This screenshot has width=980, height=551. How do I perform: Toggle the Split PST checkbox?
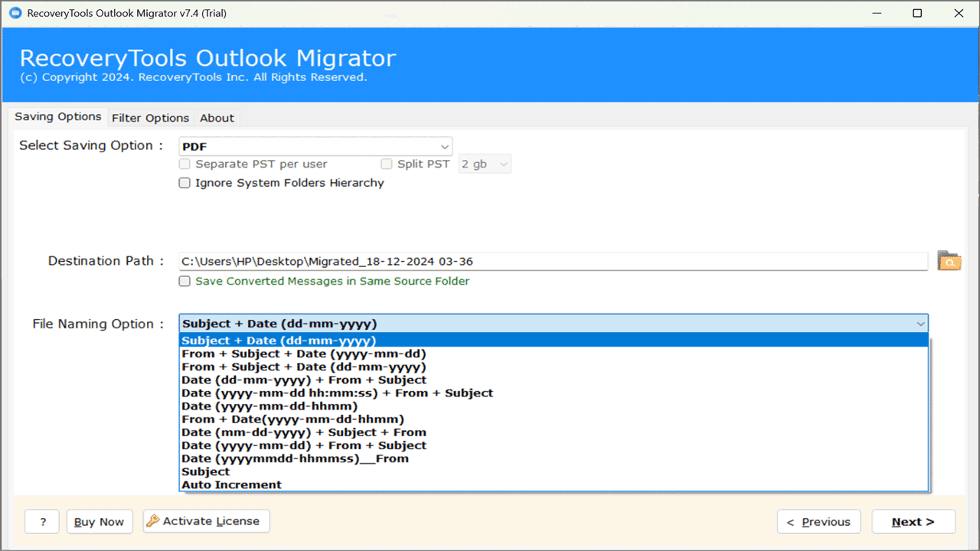pos(387,164)
